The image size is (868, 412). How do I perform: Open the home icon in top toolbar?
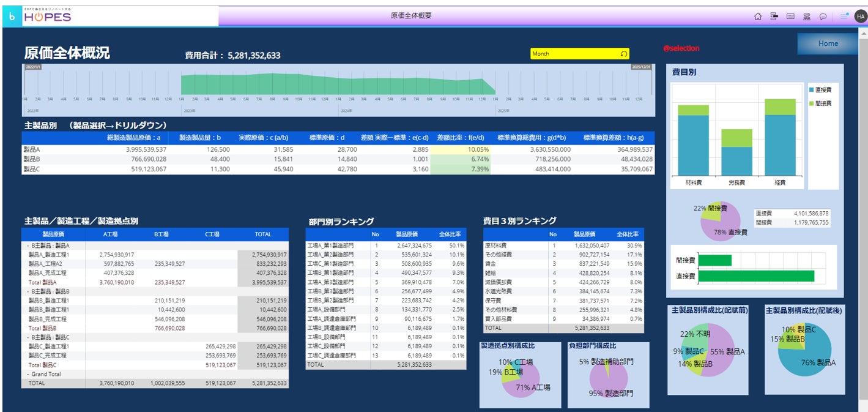click(x=758, y=17)
